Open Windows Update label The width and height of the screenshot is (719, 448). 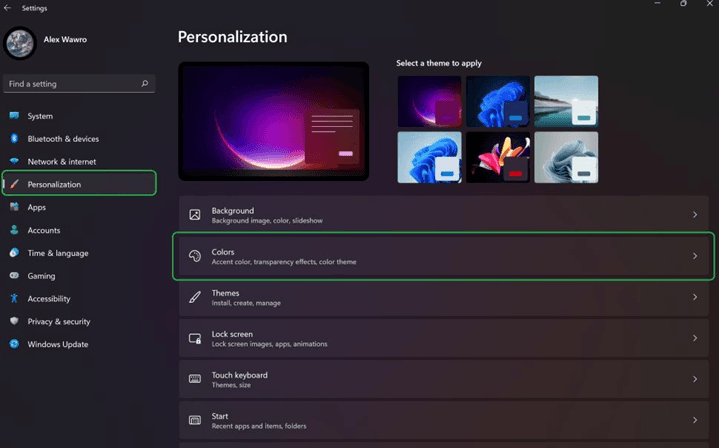pos(58,344)
